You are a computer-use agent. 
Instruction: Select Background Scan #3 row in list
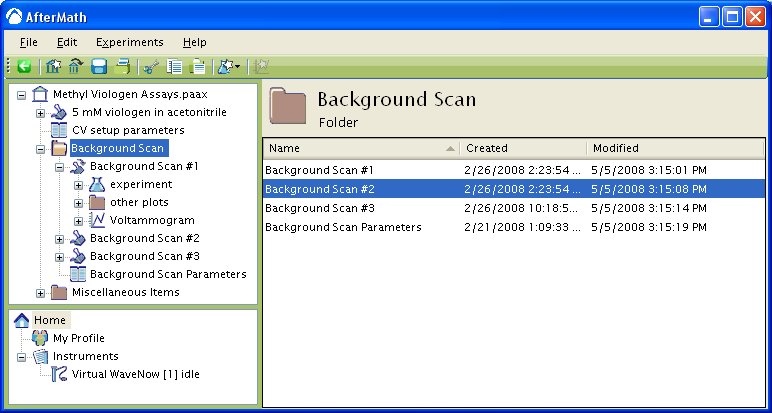[514, 208]
